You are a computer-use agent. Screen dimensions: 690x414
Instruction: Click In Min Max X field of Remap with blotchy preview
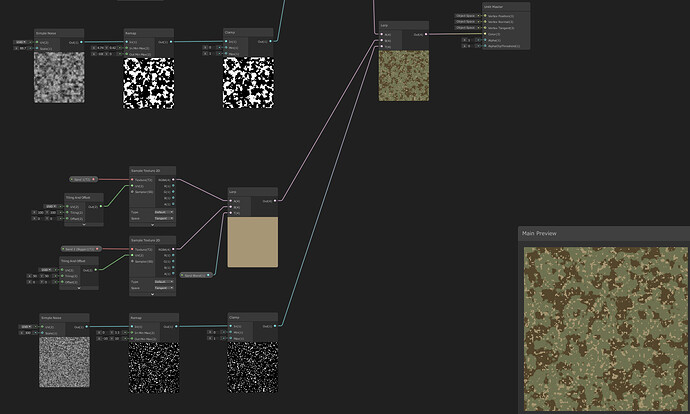point(99,48)
